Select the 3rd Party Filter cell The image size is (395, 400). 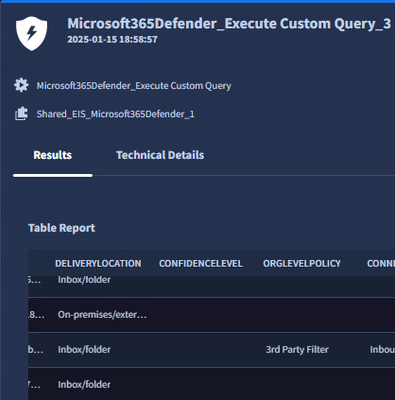[297, 349]
